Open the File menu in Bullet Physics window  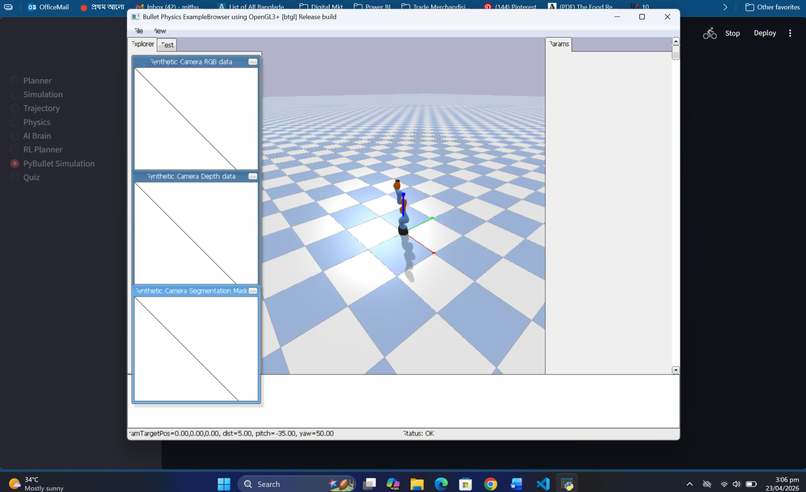[138, 31]
